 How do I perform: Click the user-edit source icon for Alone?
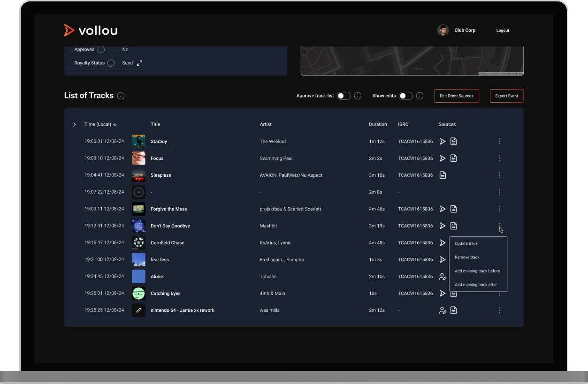point(442,276)
